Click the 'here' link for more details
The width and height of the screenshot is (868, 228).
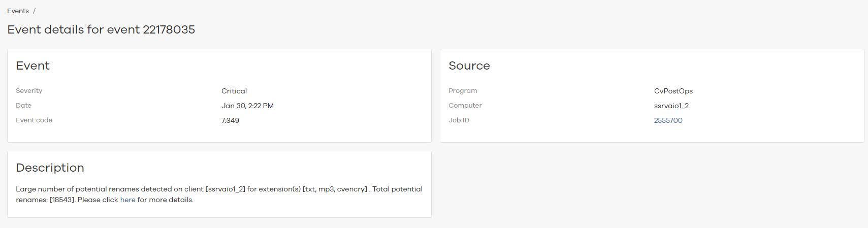tap(127, 200)
